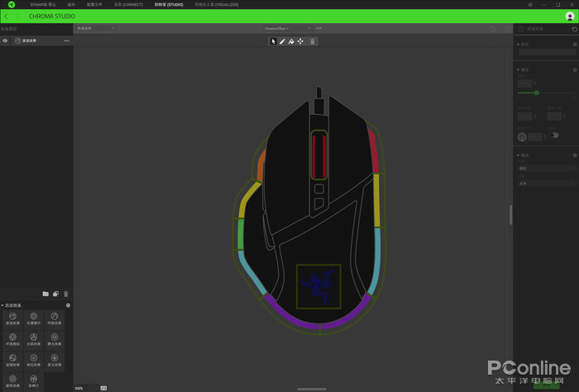This screenshot has height=392, width=579.
Task: Select the red scroll wheel LED zone
Action: tap(319, 155)
